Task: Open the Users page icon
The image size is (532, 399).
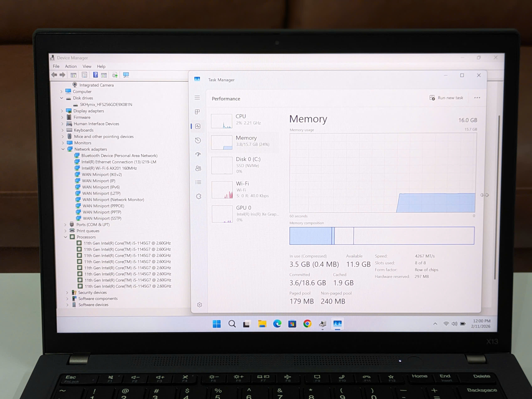Action: 198,168
